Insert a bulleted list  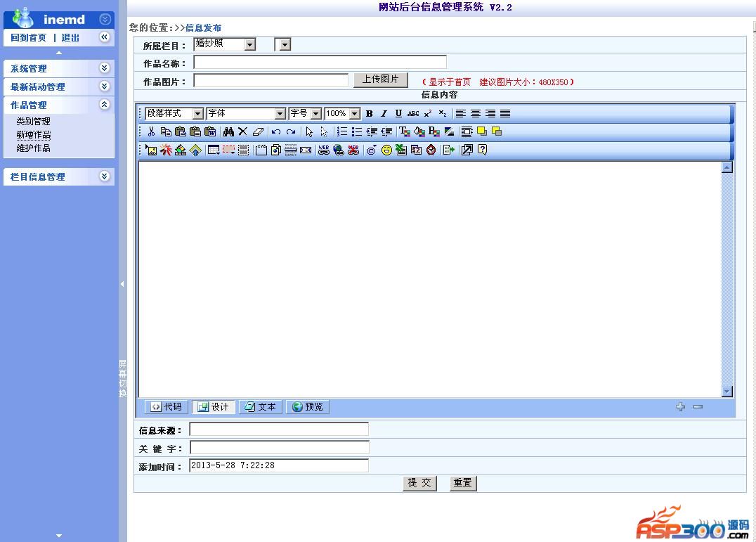[x=357, y=131]
